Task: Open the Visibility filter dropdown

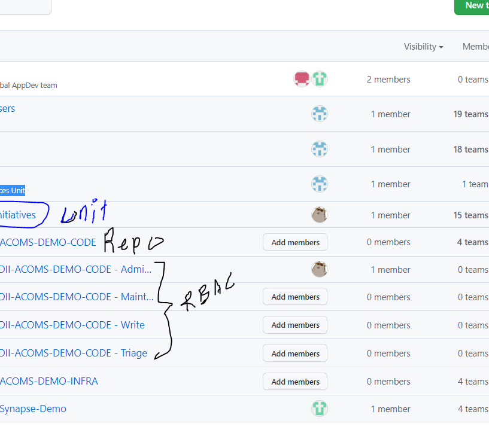Action: (423, 46)
